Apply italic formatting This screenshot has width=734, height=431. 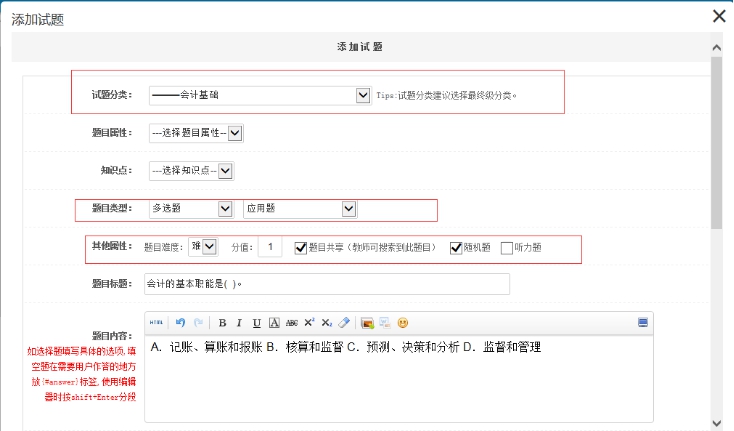point(239,323)
